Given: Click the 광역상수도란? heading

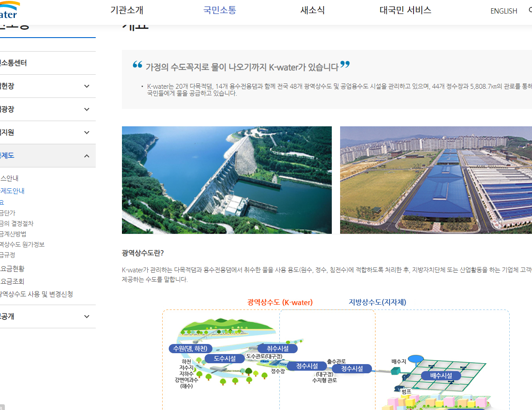Looking at the screenshot, I should tap(143, 253).
